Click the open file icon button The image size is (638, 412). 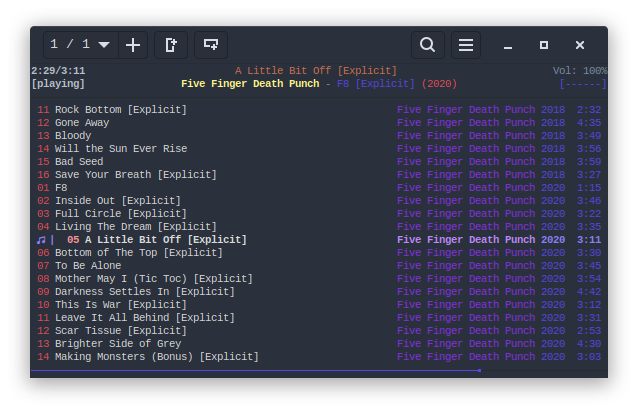[x=171, y=45]
